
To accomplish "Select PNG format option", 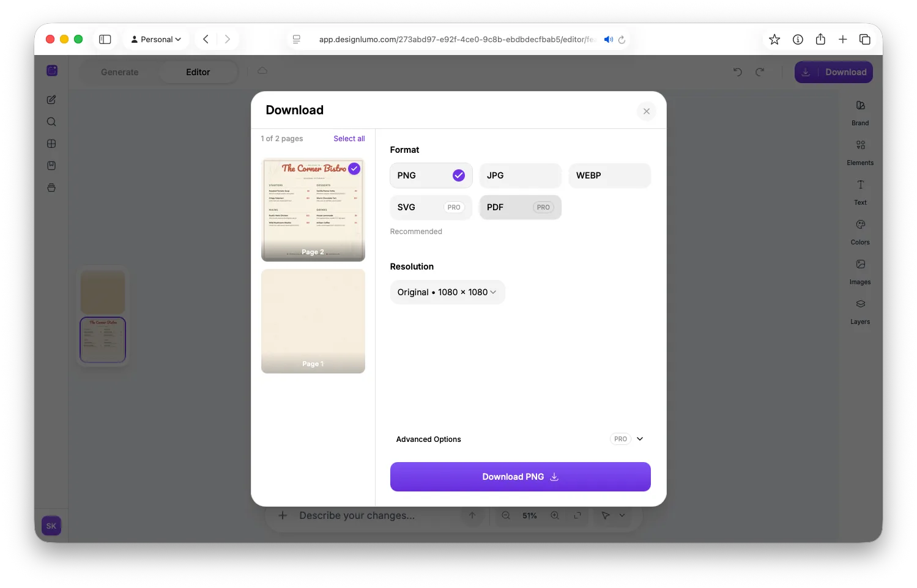I will coord(431,175).
